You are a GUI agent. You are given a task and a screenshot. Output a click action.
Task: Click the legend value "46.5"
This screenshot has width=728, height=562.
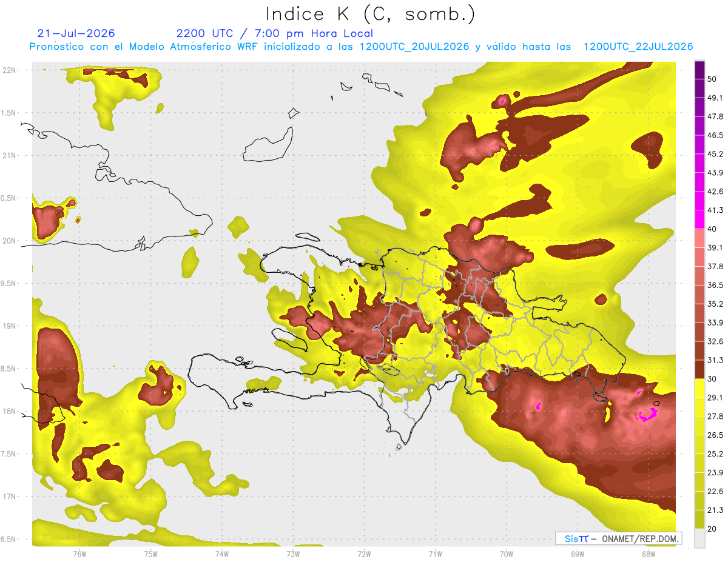point(715,135)
